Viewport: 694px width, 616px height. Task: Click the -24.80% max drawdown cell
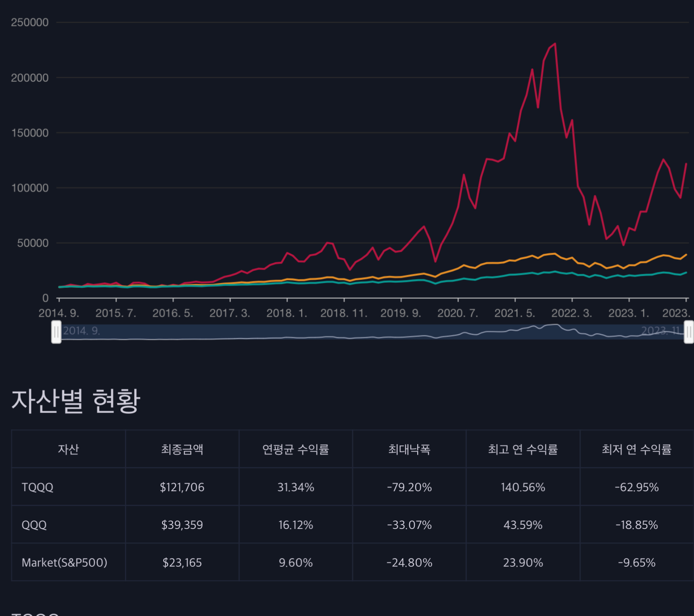pos(409,563)
